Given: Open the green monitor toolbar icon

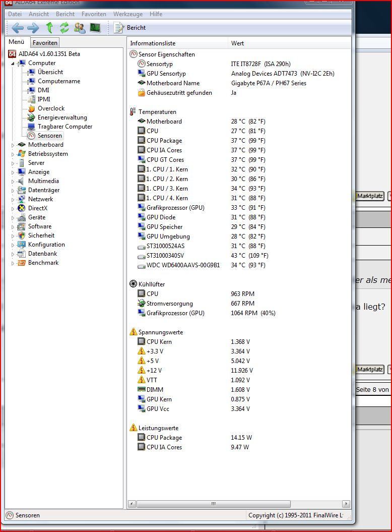Looking at the screenshot, I should 95,28.
